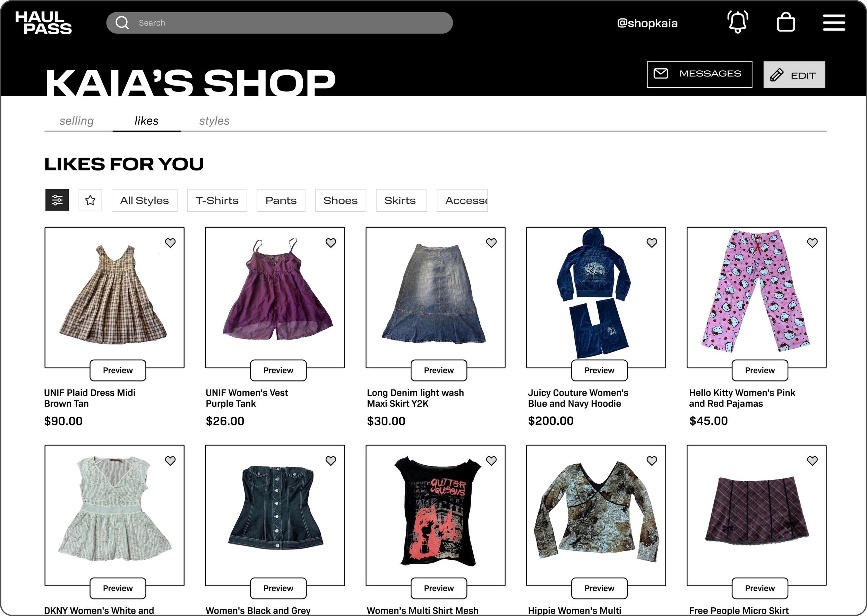Toggle heart on Long Denim Maxi Skirt
The height and width of the screenshot is (616, 867).
(x=491, y=243)
